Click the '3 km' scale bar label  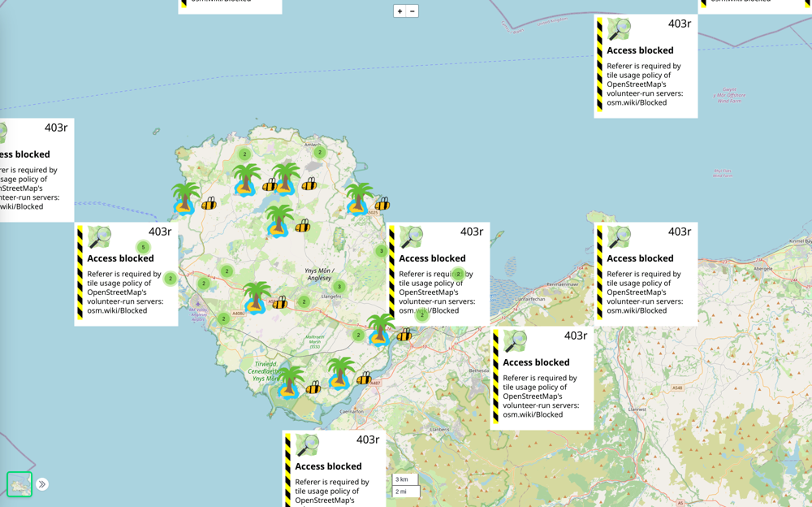point(405,479)
